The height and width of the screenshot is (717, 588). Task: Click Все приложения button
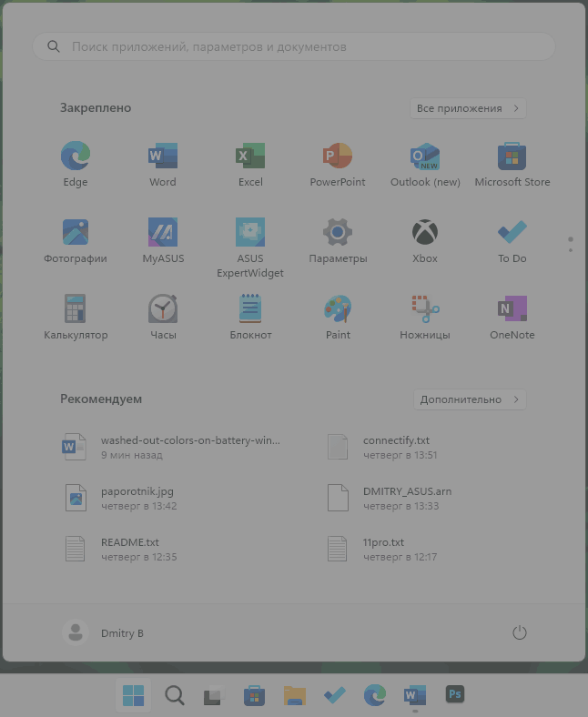tap(468, 108)
